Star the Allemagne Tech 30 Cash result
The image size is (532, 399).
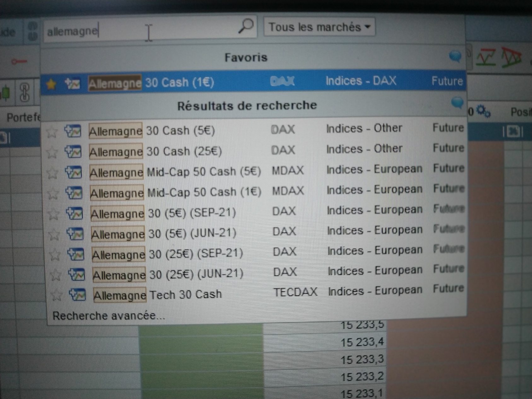(56, 295)
